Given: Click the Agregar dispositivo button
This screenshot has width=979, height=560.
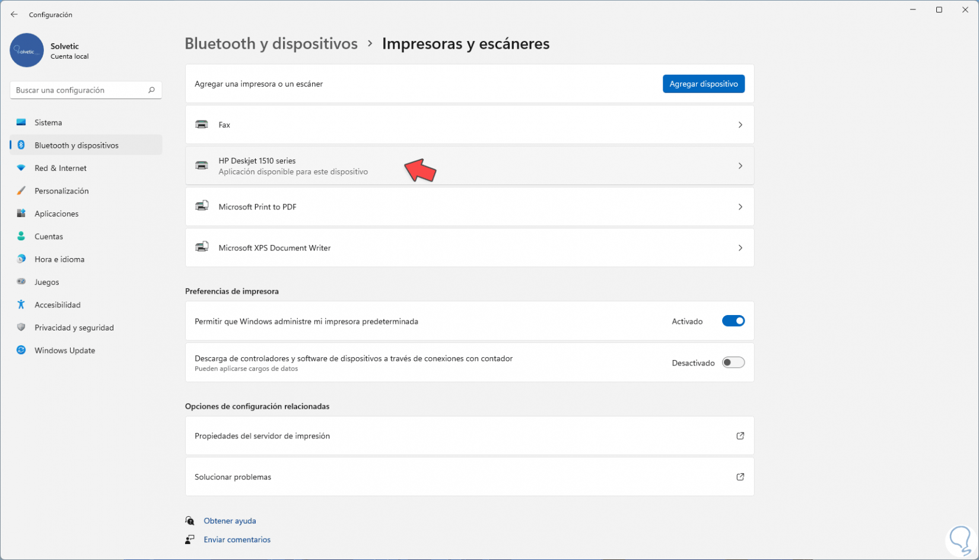Looking at the screenshot, I should click(x=703, y=84).
